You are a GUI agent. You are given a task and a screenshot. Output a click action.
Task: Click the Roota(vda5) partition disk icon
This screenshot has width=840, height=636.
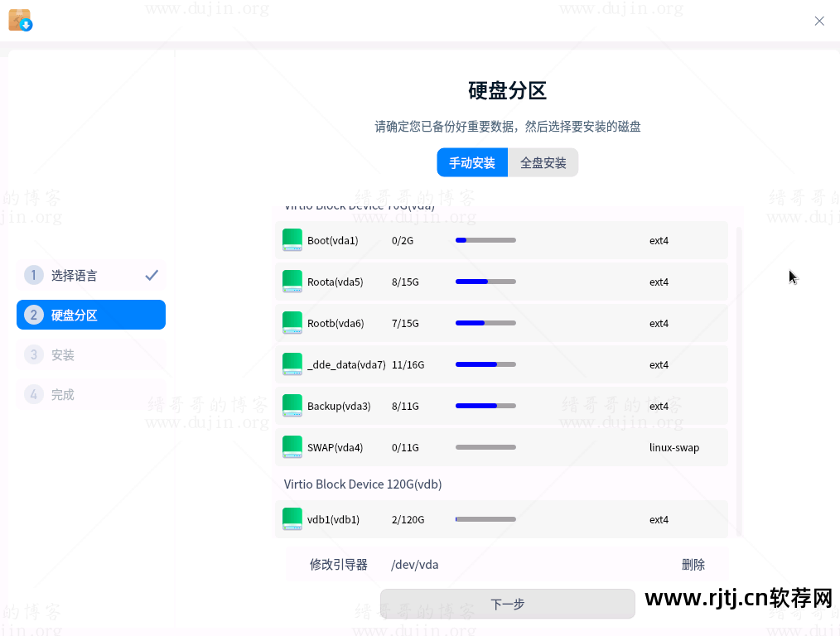pos(292,282)
